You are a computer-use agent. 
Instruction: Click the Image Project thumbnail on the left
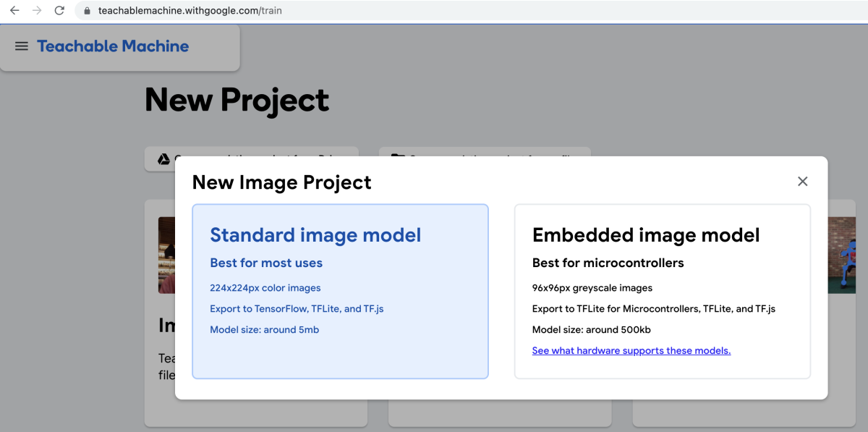pyautogui.click(x=166, y=255)
